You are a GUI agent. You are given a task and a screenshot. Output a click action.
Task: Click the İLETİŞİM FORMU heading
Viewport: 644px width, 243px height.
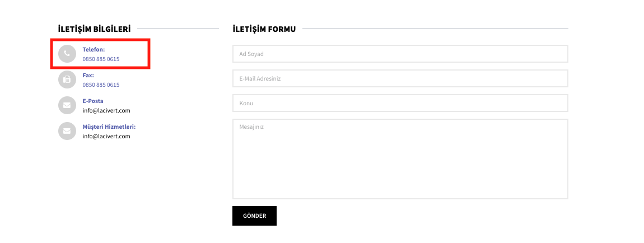pyautogui.click(x=264, y=29)
